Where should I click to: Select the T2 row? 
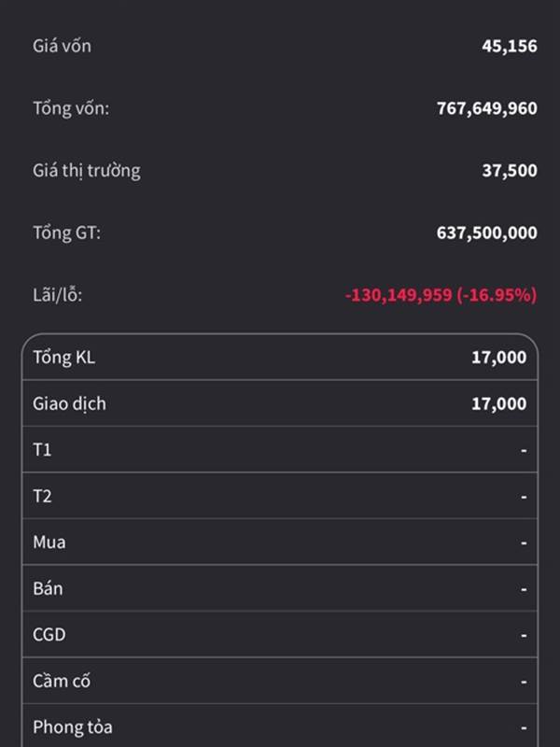(x=280, y=496)
